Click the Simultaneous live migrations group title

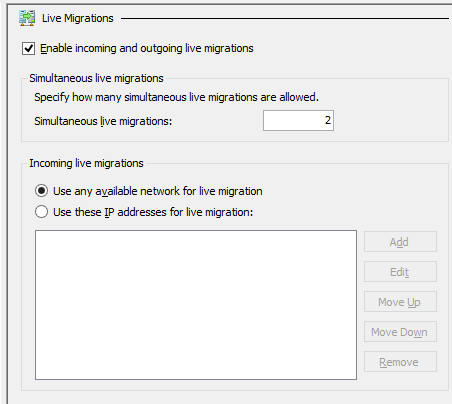point(96,78)
